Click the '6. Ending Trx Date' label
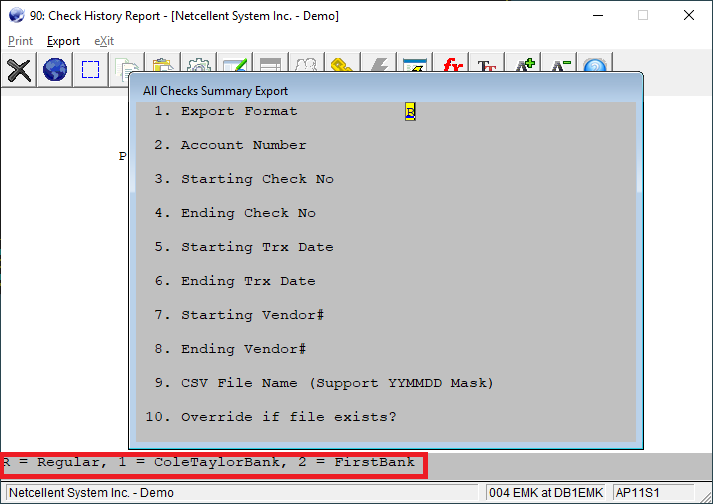The height and width of the screenshot is (504, 713). (x=235, y=281)
